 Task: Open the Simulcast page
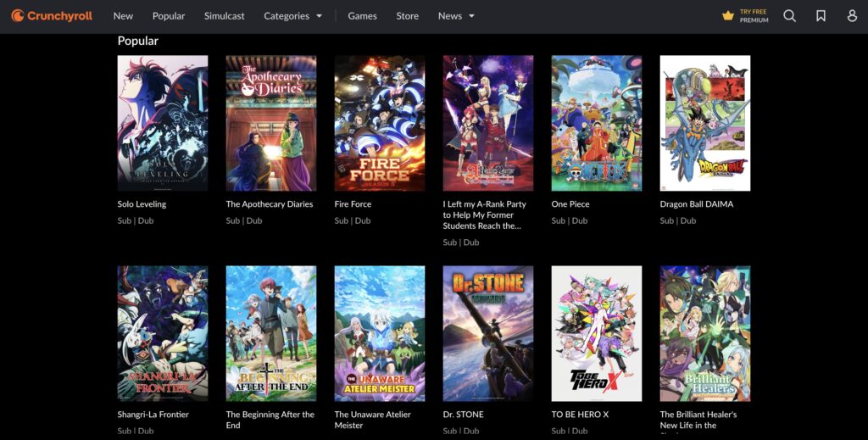pos(224,16)
